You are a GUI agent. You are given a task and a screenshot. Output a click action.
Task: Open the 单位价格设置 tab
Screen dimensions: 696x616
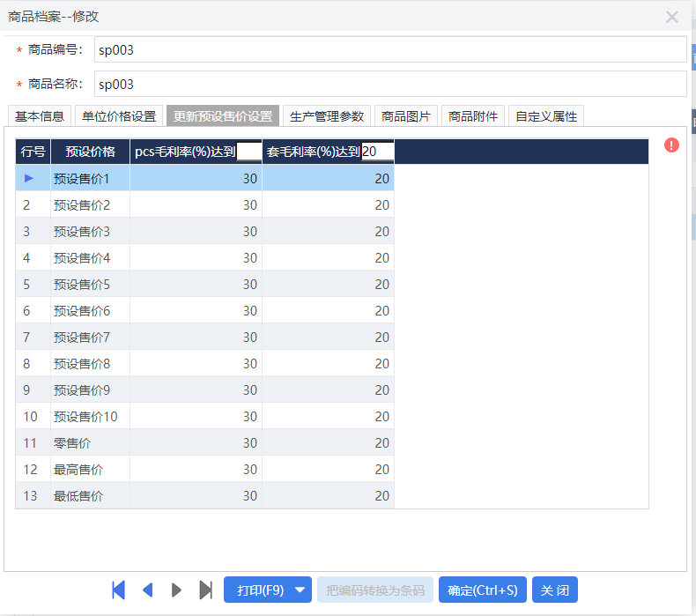point(119,116)
